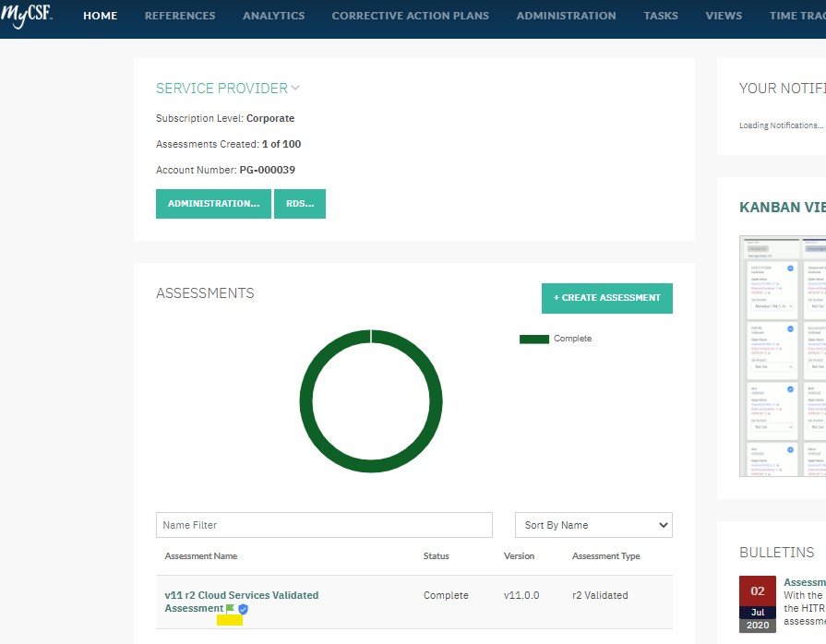The height and width of the screenshot is (644, 826).
Task: Click the blue verified shield badge
Action: (243, 609)
